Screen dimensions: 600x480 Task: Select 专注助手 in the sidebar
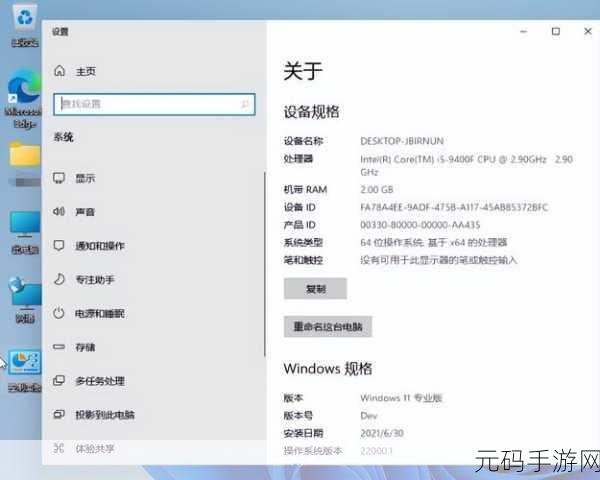[95, 279]
